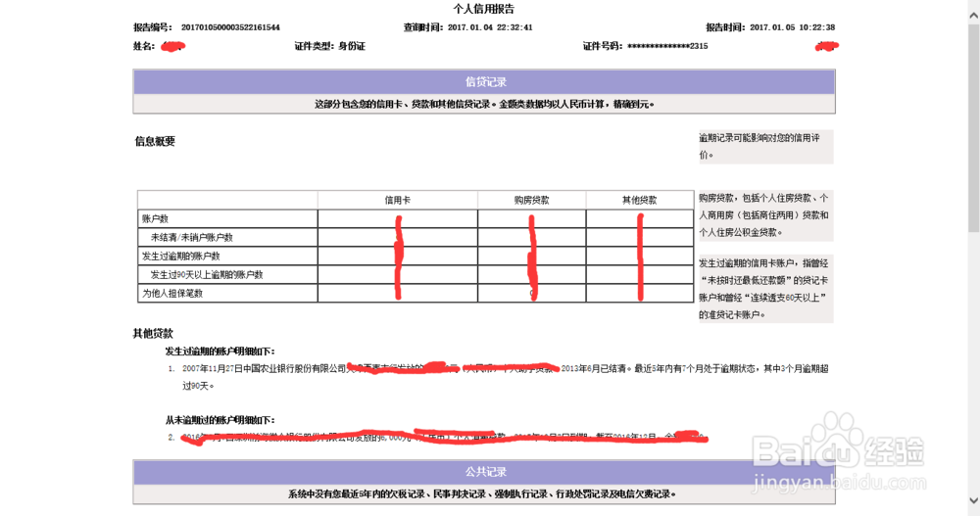Viewport: 980px width, 516px height.
Task: Click the 账户数 row label
Action: tap(155, 218)
